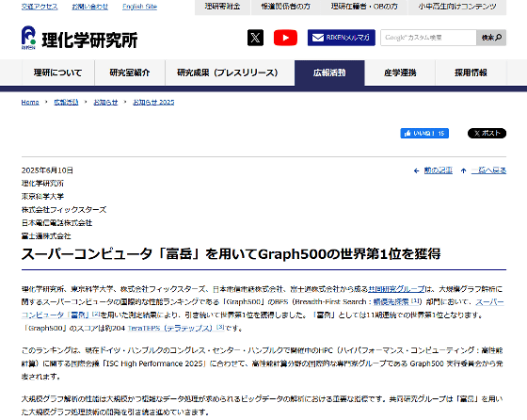Click the left arrow beside 前の記事
This screenshot has width=527, height=420.
pyautogui.click(x=416, y=170)
